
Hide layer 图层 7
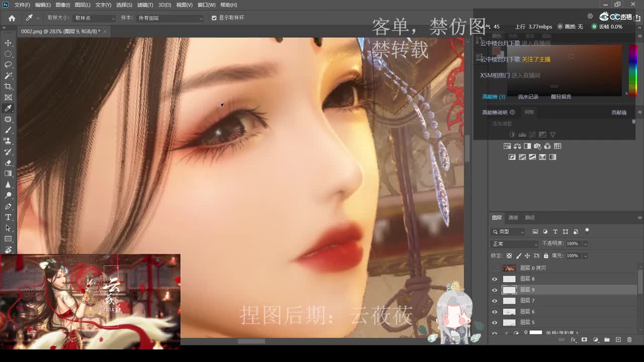(495, 301)
